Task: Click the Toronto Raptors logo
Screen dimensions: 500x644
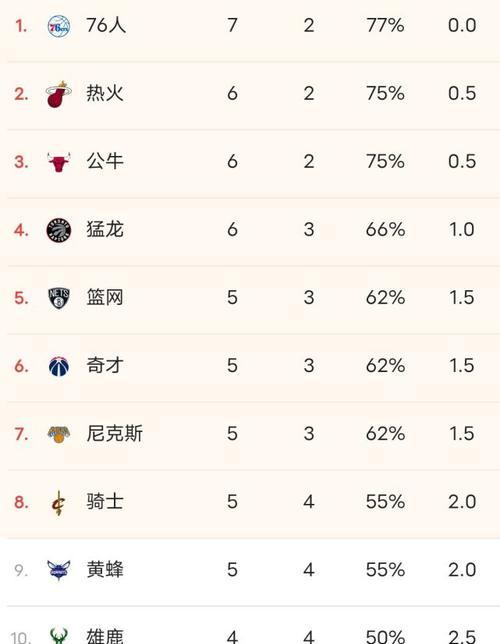Action: click(x=59, y=230)
